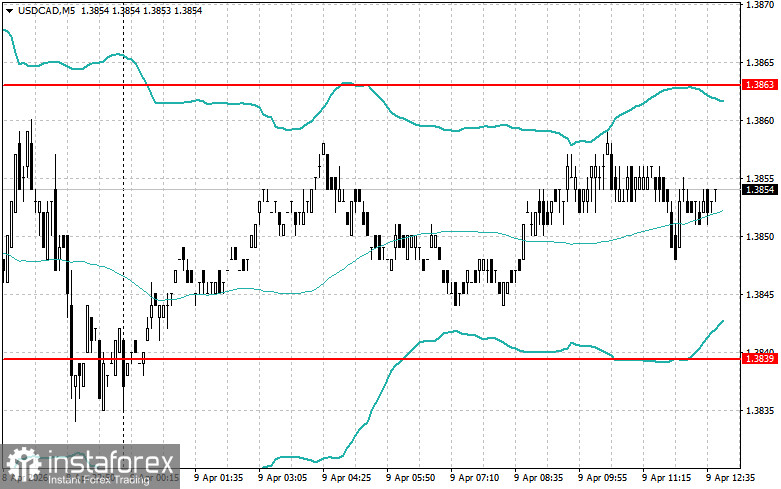The height and width of the screenshot is (489, 781).
Task: Click the red 1.3839 price level label
Action: click(x=760, y=359)
